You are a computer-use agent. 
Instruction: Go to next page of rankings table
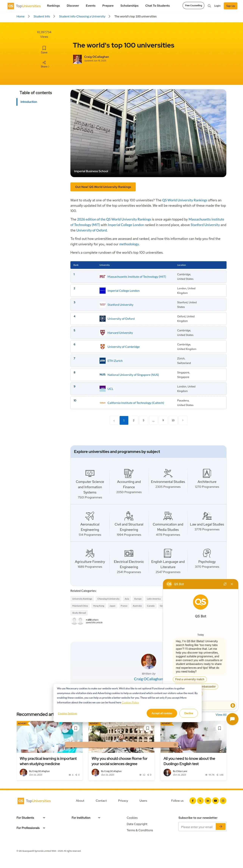coord(183,420)
